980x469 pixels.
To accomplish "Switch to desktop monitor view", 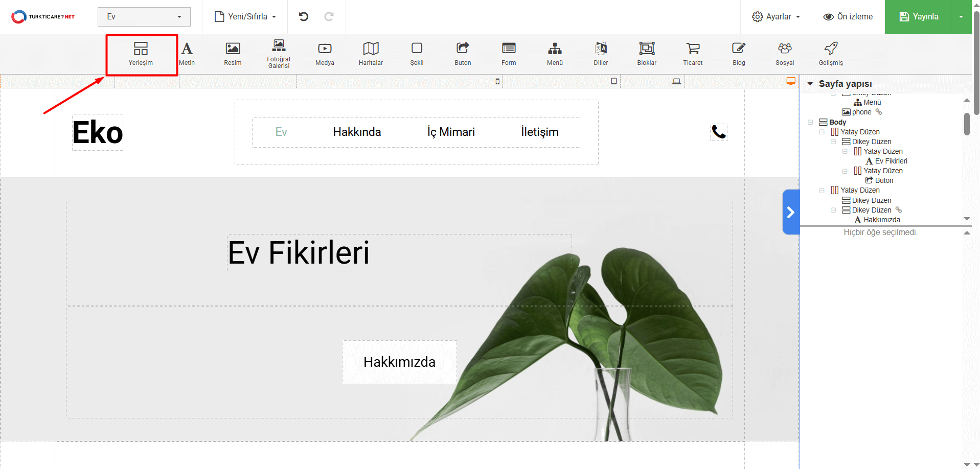I will [791, 81].
